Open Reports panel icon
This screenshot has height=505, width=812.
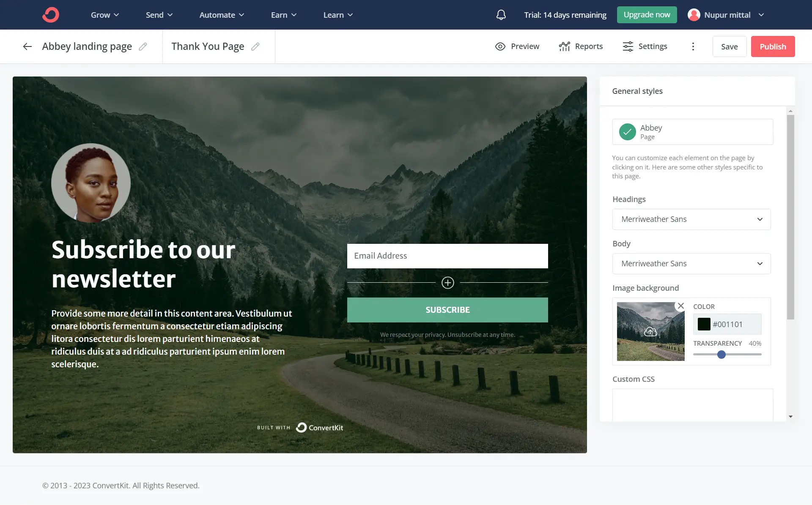[564, 46]
